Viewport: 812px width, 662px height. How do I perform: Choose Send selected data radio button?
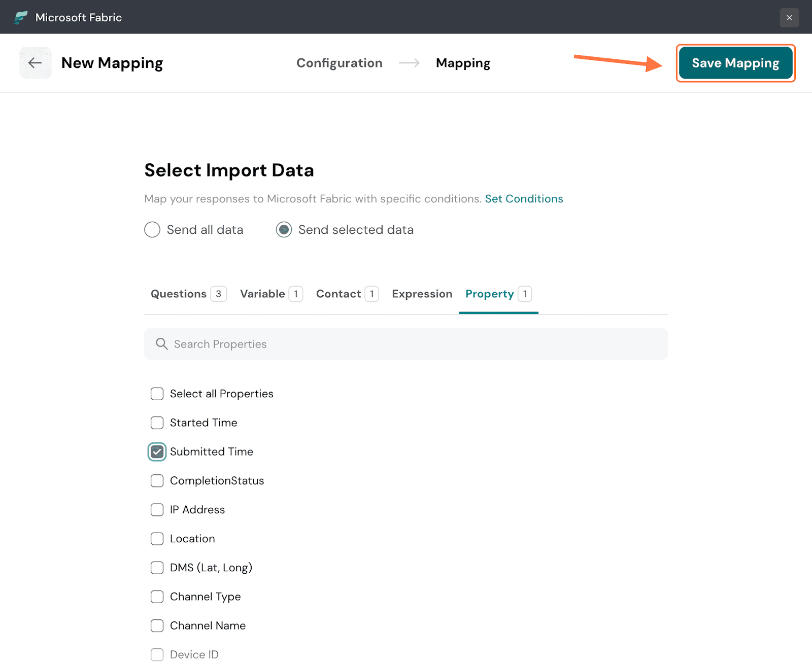[x=284, y=230]
